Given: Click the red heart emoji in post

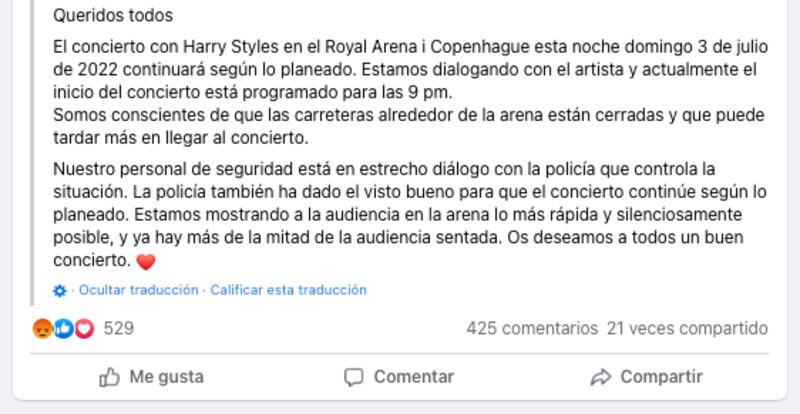Looking at the screenshot, I should tap(145, 262).
